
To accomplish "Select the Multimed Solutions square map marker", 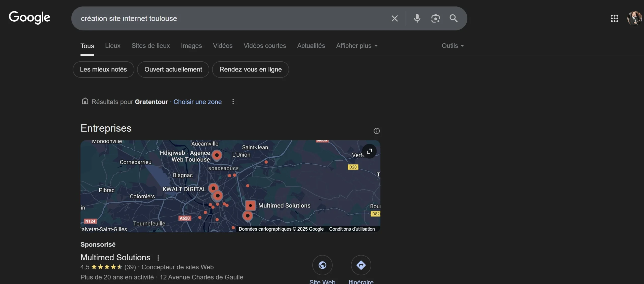I will point(250,205).
